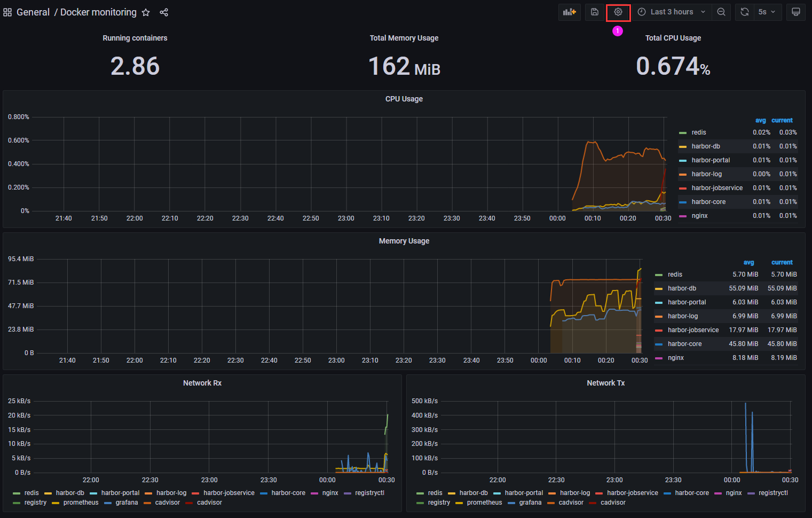Click the zoom out time range icon
This screenshot has width=812, height=518.
coord(721,12)
